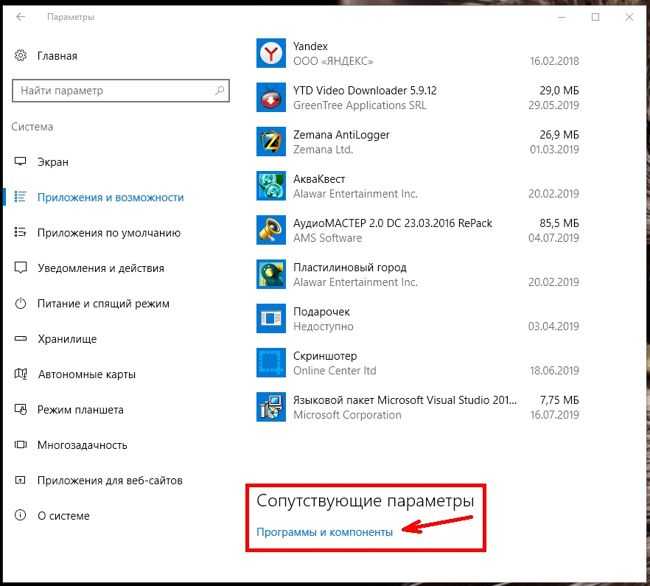Click the Пластилиновый город app icon
The height and width of the screenshot is (586, 650).
[271, 274]
